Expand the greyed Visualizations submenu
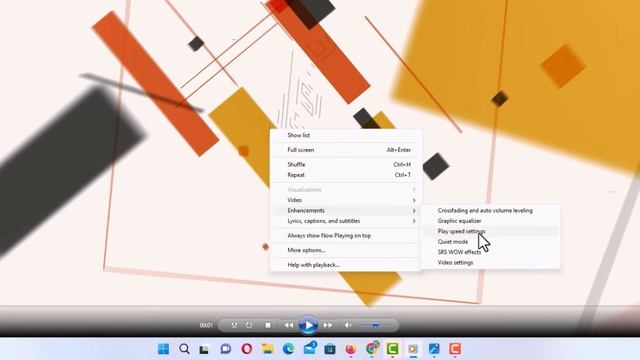 click(x=345, y=190)
